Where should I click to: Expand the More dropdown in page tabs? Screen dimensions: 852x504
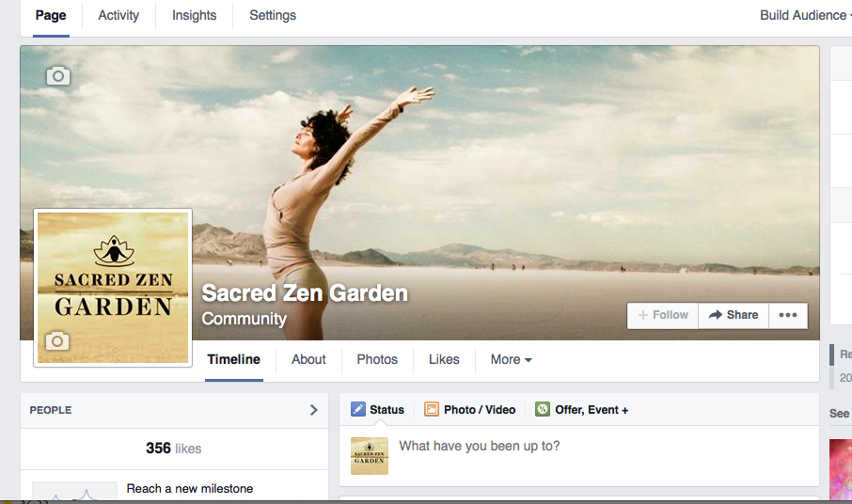coord(511,359)
